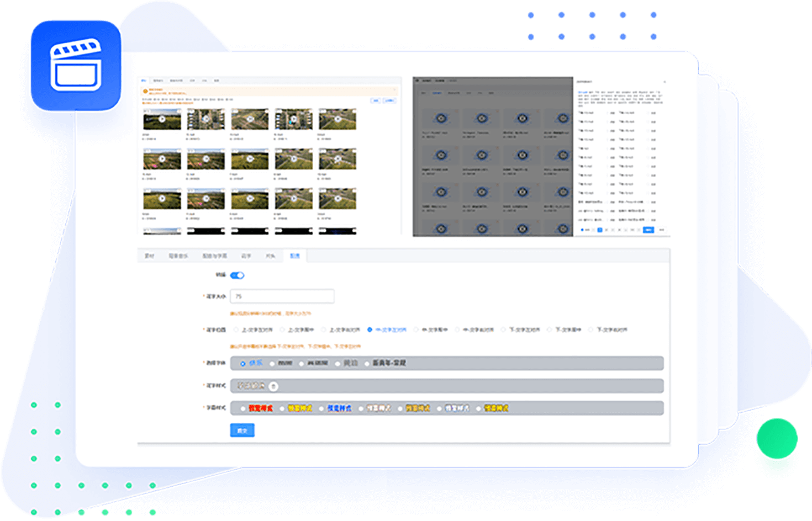Viewport: 812px width, 521px height.
Task: Close the right-side drawer panel
Action: point(665,82)
